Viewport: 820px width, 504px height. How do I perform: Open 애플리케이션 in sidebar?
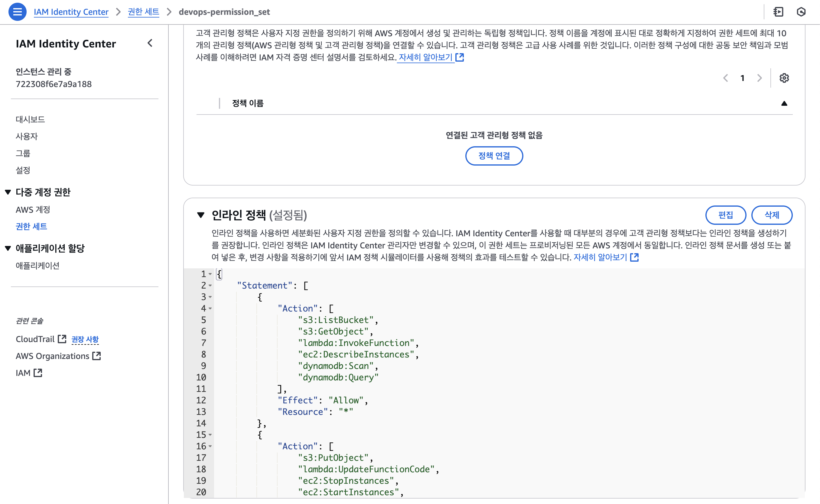click(x=38, y=266)
